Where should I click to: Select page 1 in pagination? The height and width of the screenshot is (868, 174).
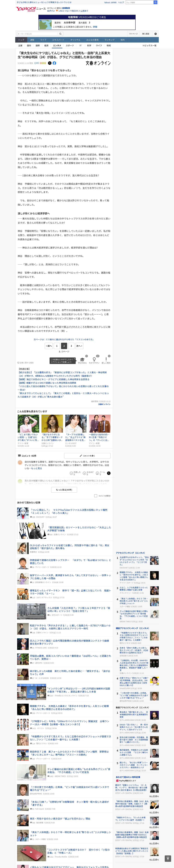coord(57,346)
